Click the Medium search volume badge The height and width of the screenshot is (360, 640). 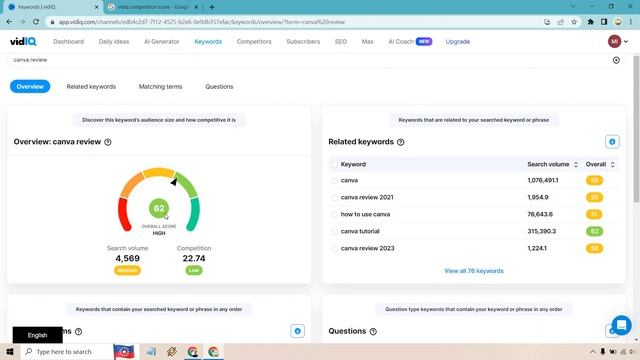click(127, 270)
